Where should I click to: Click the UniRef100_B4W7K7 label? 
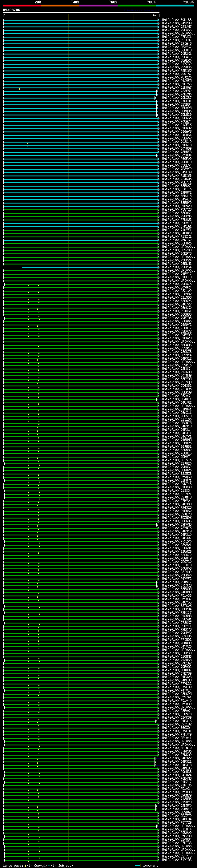(177, 305)
